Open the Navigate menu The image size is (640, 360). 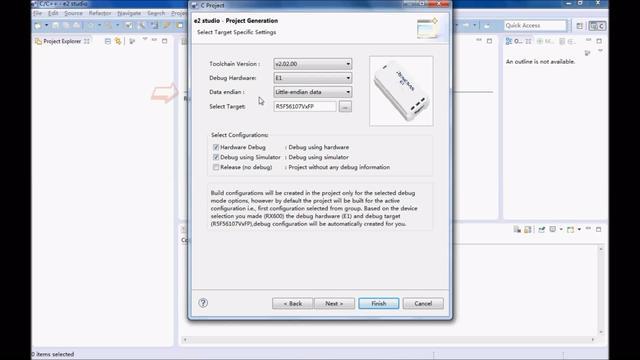point(129,13)
